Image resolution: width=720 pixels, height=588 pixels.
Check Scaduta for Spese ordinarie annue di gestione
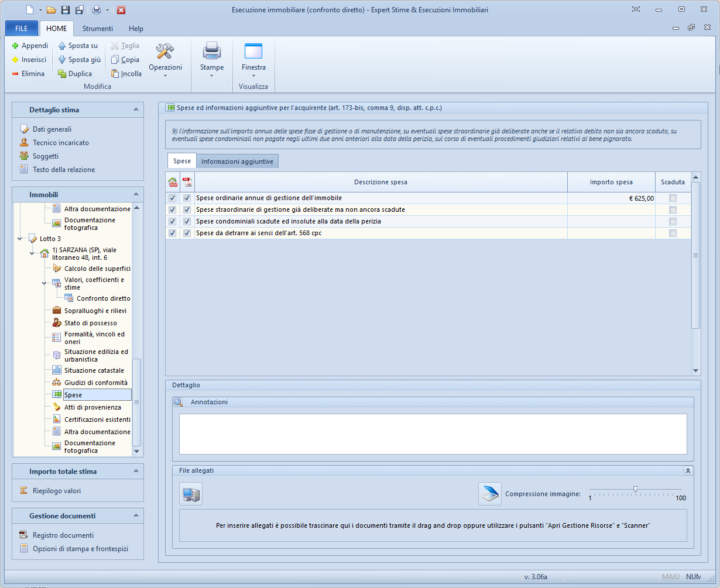[673, 198]
